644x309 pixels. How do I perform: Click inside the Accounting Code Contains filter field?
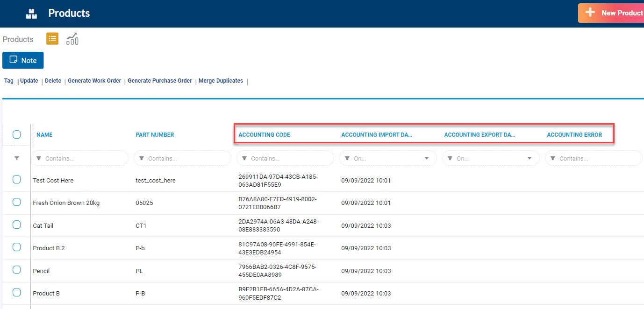click(x=285, y=158)
